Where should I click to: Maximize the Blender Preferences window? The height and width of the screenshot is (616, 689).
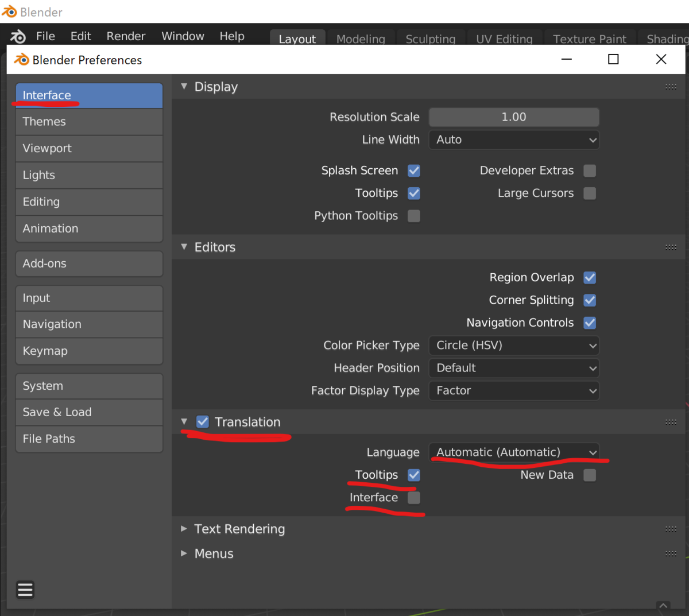tap(613, 59)
